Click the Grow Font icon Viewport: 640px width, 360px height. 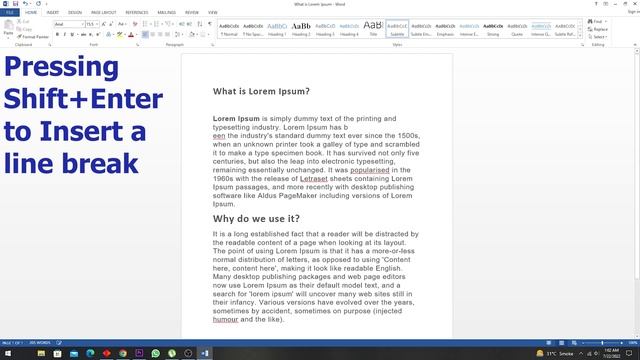pyautogui.click(x=104, y=24)
